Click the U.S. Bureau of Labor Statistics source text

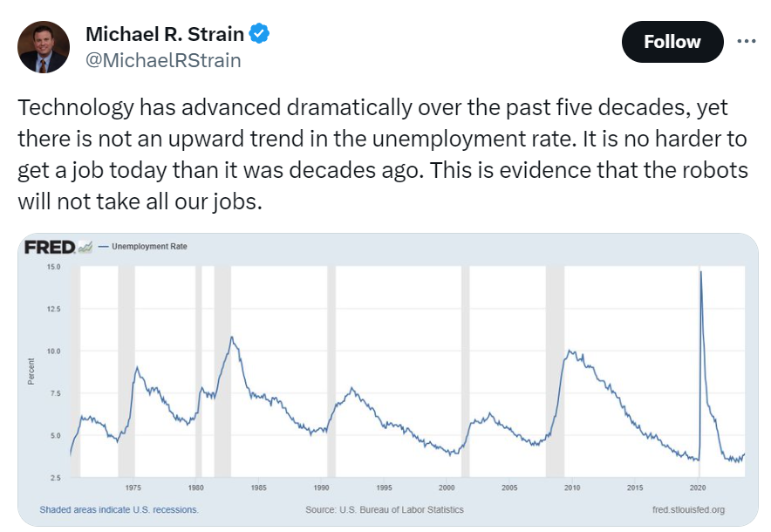coord(385,509)
